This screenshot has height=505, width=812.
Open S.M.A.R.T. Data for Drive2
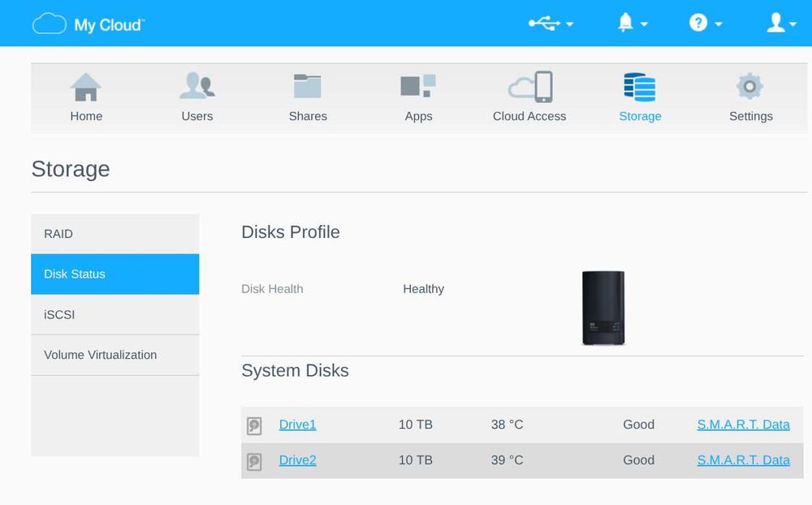click(x=743, y=460)
